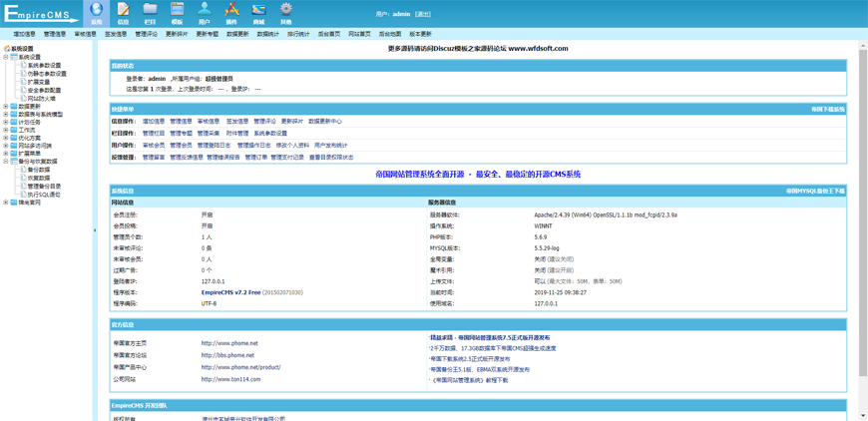Screen dimensions: 868x421
Task: Open 执行SQL语句 in the tree
Action: (44, 195)
